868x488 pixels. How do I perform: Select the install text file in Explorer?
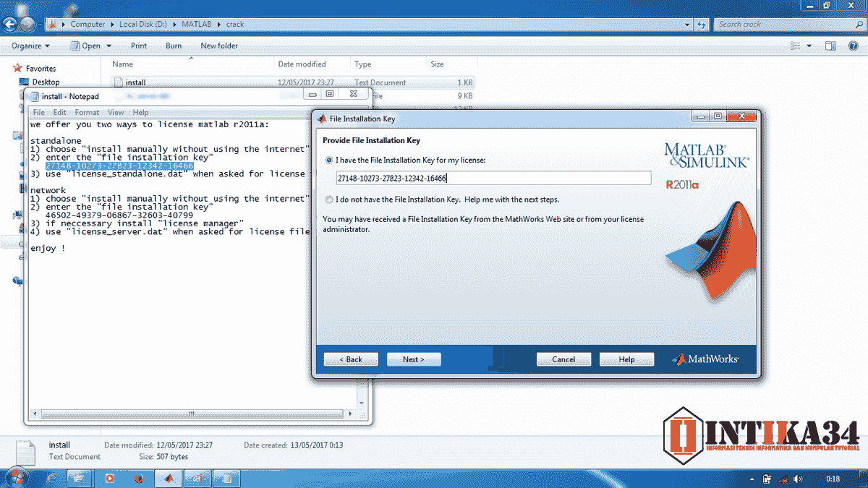tap(293, 82)
